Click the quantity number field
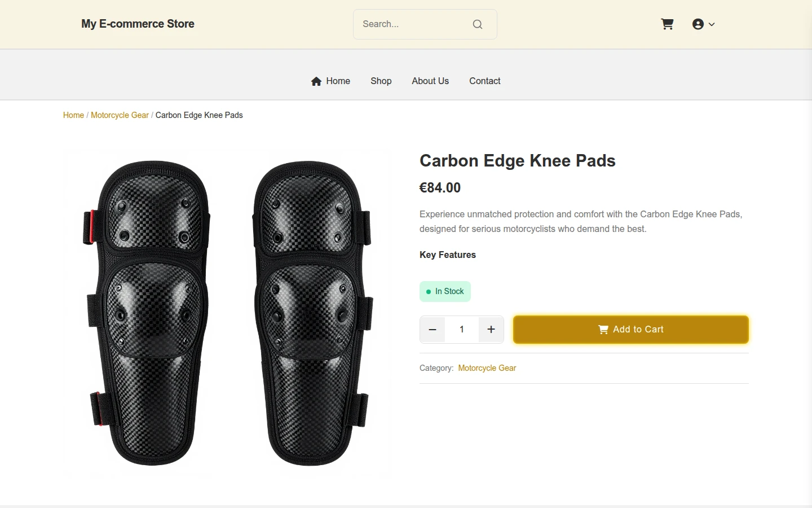Screen dimensions: 812x508 (x=462, y=330)
